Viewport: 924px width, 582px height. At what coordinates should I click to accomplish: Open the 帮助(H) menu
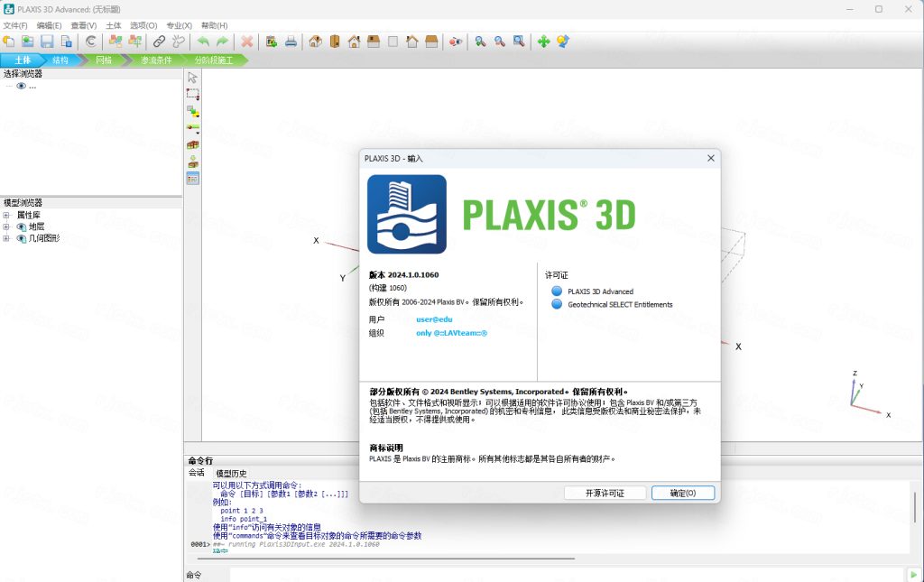coord(215,25)
